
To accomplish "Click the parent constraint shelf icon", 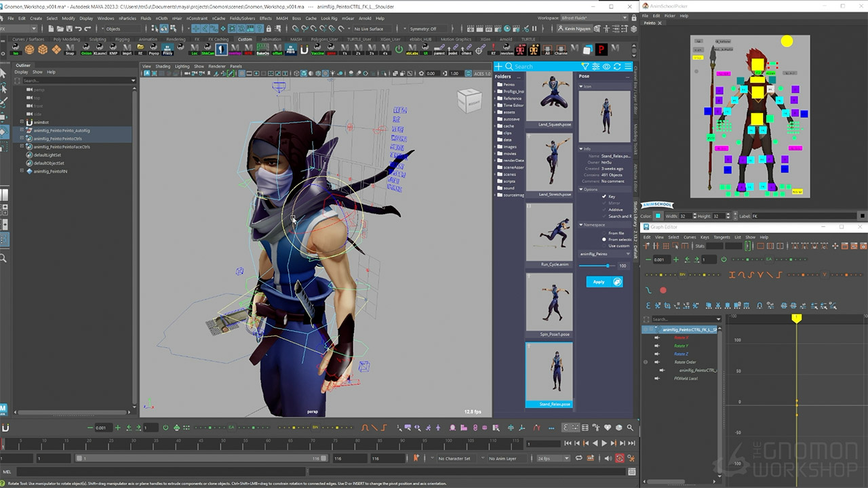I will coord(439,49).
